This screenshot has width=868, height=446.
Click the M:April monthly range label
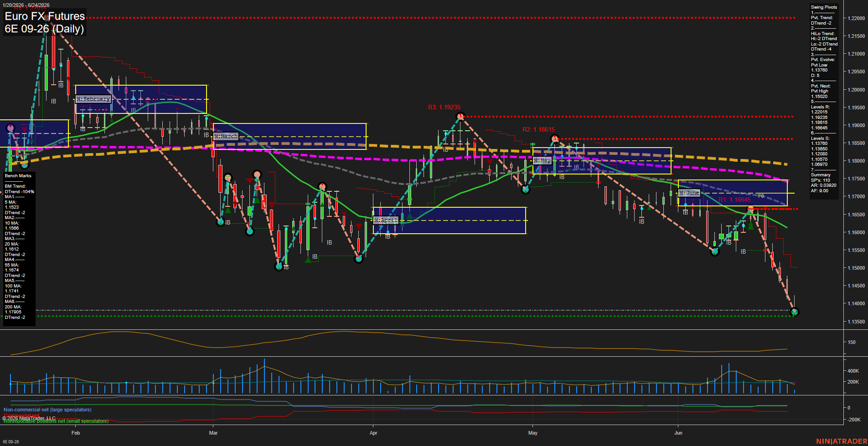pos(386,220)
